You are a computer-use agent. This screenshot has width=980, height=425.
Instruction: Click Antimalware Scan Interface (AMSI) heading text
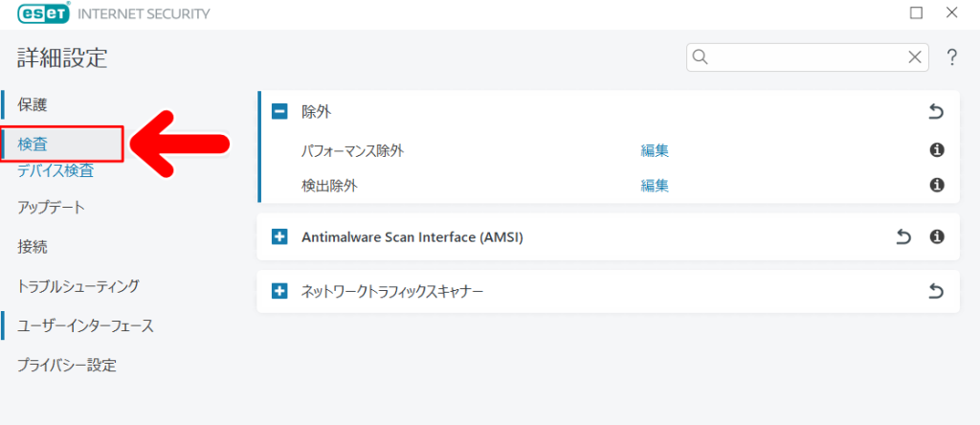[412, 237]
